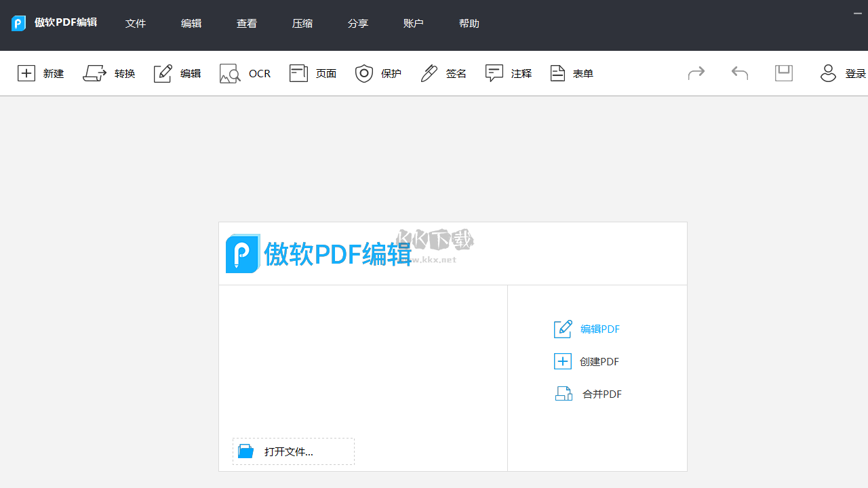Screen dimensions: 868x488
Task: Click the 编辑PDF link
Action: pyautogui.click(x=599, y=329)
